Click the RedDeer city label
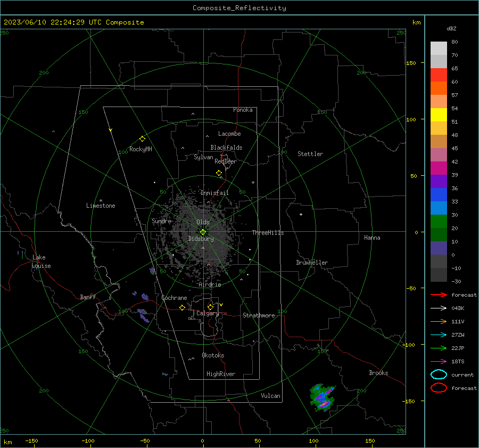The image size is (479, 448). tap(226, 161)
